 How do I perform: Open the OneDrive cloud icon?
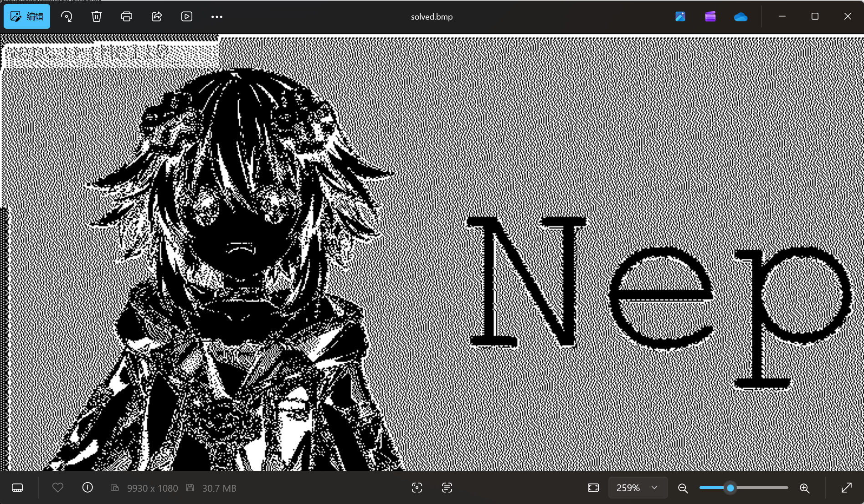click(741, 17)
